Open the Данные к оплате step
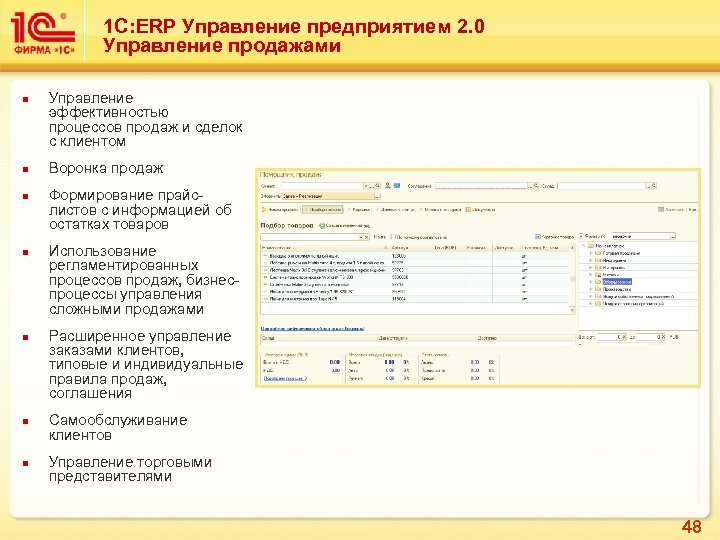The image size is (720, 540). pyautogui.click(x=395, y=209)
